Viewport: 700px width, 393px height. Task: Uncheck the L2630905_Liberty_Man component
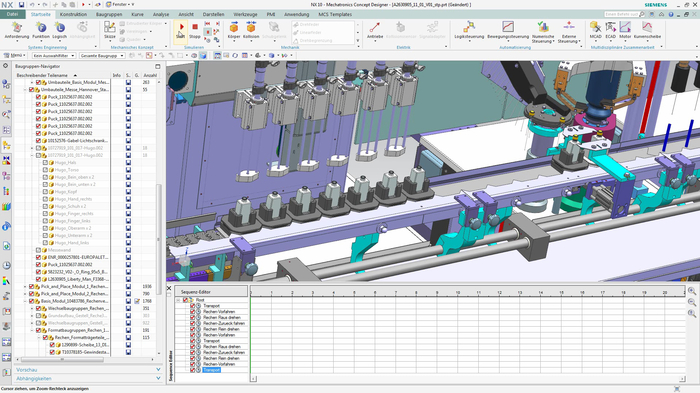[38, 279]
